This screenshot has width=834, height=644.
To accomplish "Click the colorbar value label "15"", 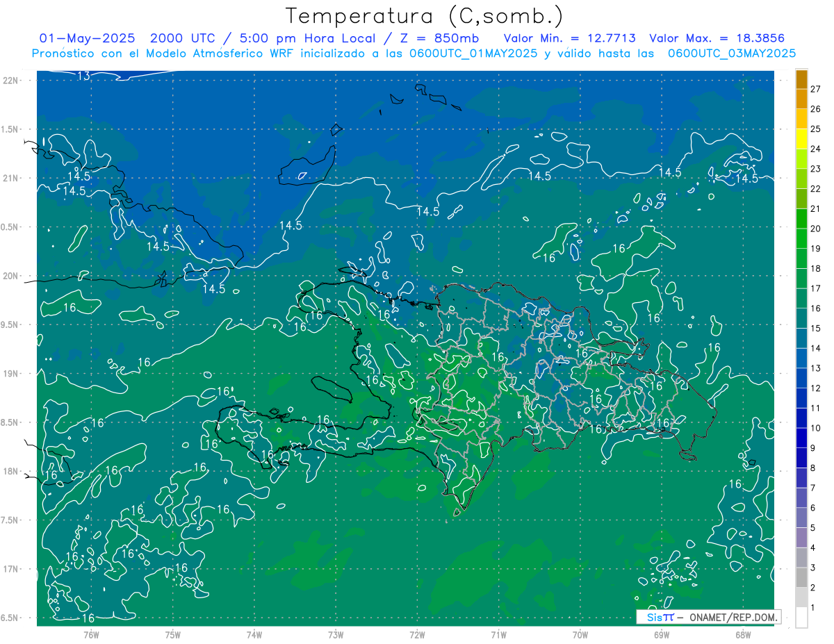I will (816, 329).
